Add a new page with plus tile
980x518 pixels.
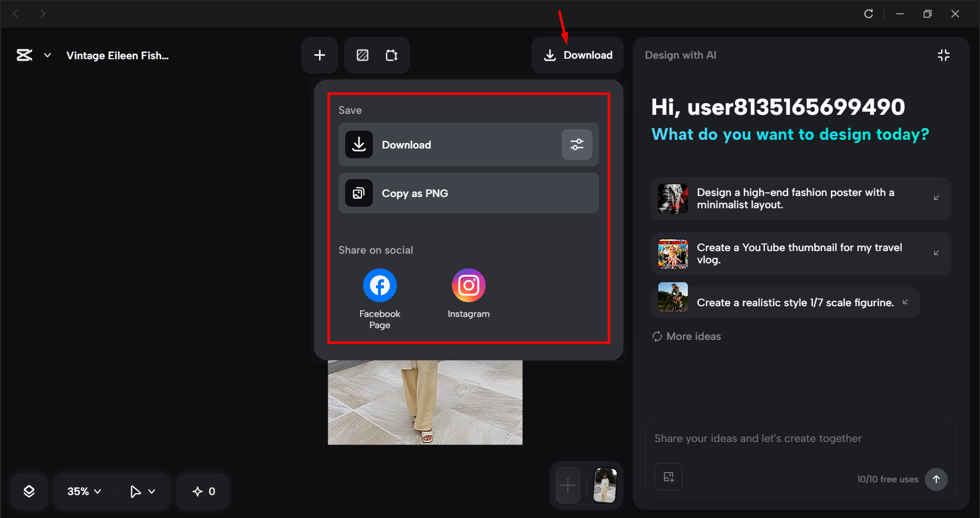point(568,485)
